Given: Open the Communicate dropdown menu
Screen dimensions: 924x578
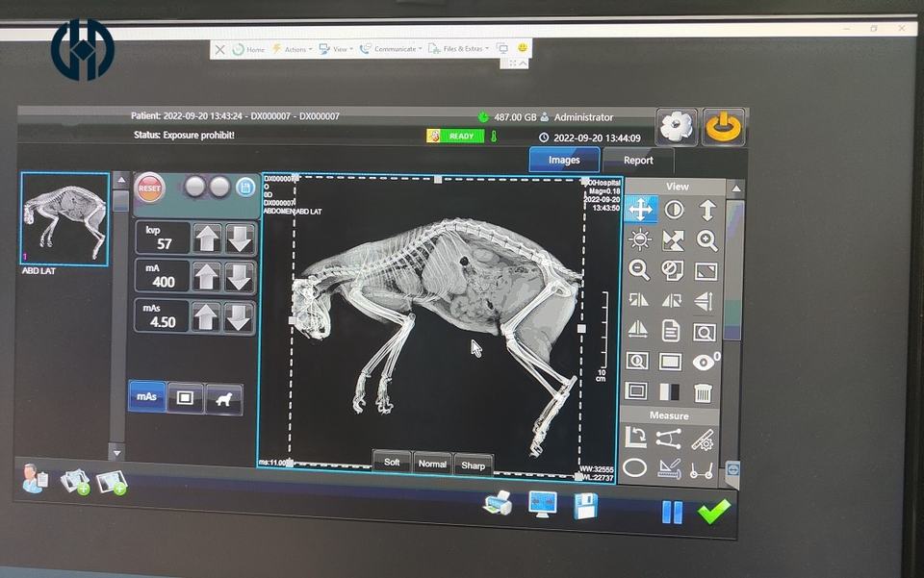Looking at the screenshot, I should pos(391,49).
